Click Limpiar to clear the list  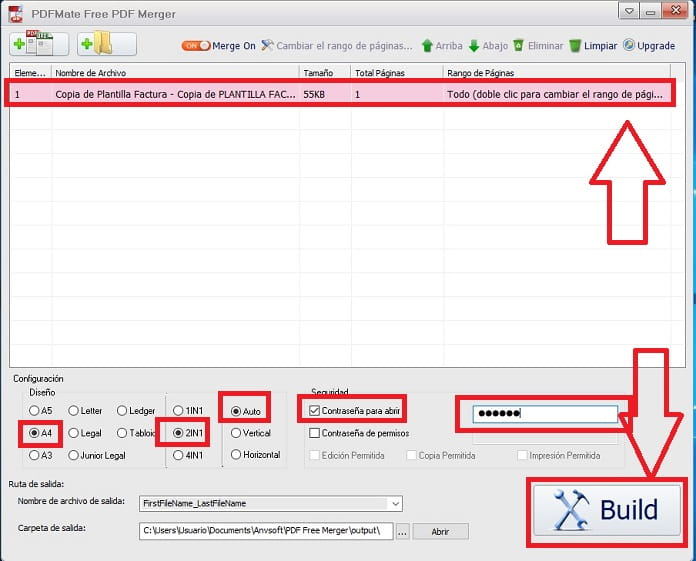(x=593, y=46)
